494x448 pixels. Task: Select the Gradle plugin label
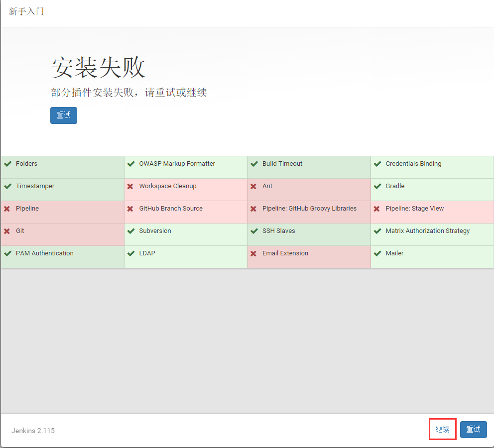click(395, 186)
